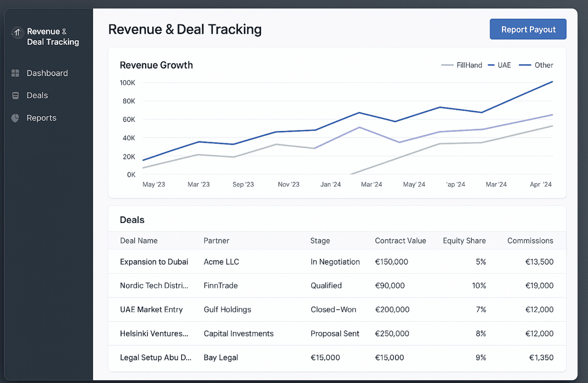The width and height of the screenshot is (588, 383).
Task: Click the Commissions column header
Action: (530, 241)
